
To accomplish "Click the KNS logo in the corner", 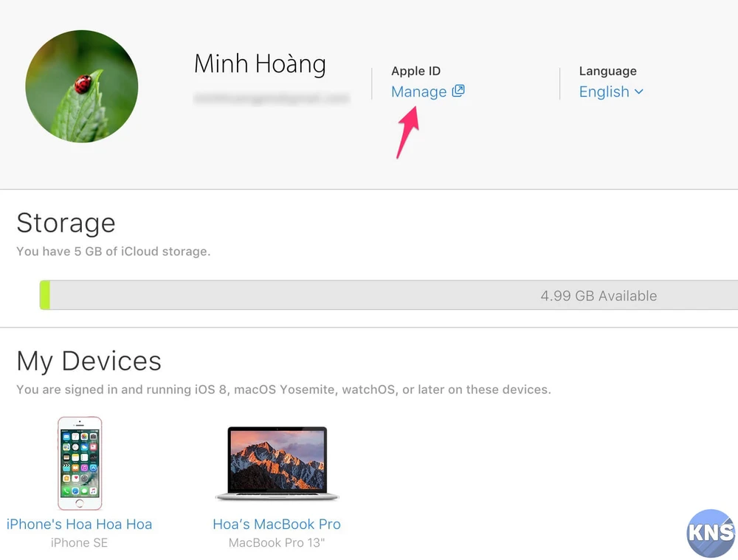I will click(710, 533).
